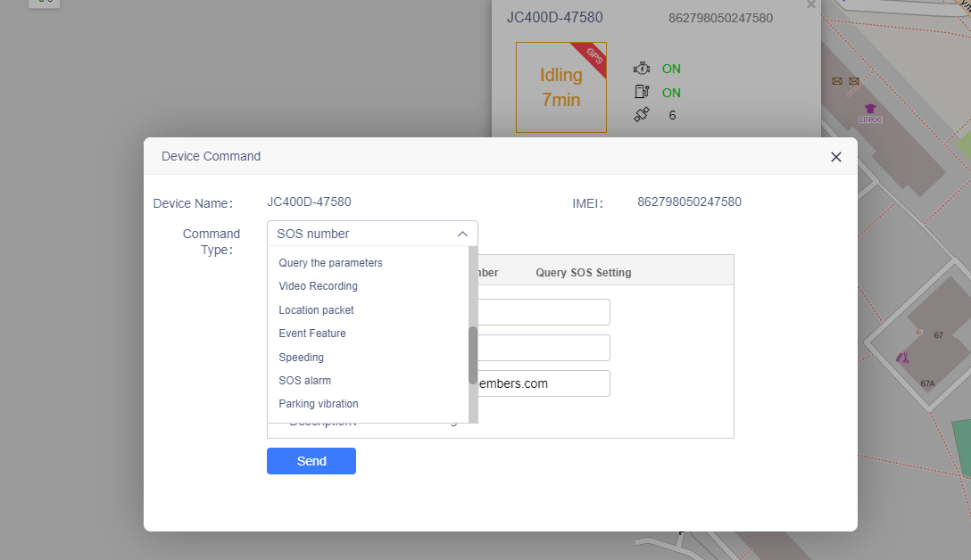Click the fuel pump status icon

642,92
